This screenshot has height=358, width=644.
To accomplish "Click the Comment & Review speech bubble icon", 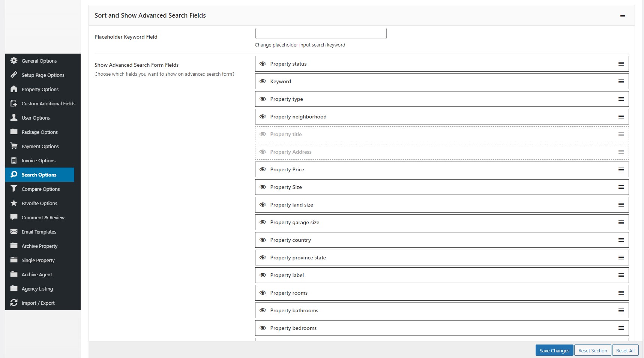I will [14, 217].
